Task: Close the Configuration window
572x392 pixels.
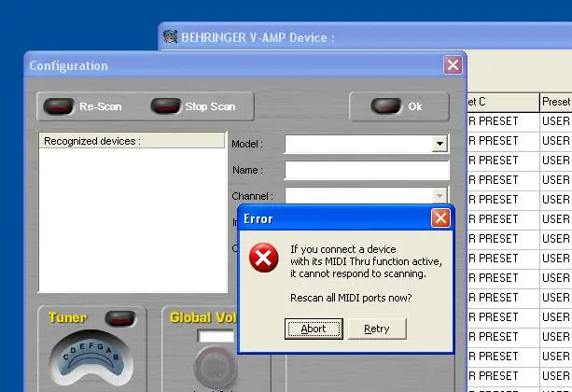Action: click(453, 65)
